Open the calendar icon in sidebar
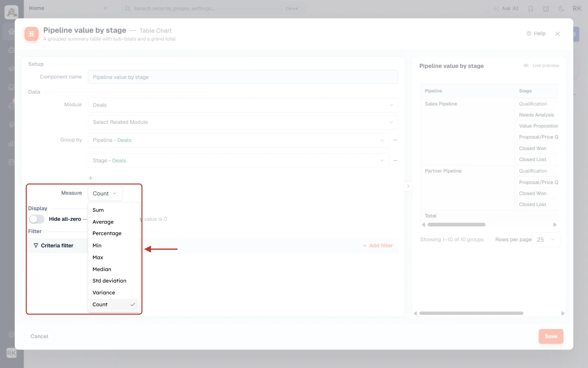 click(11, 162)
